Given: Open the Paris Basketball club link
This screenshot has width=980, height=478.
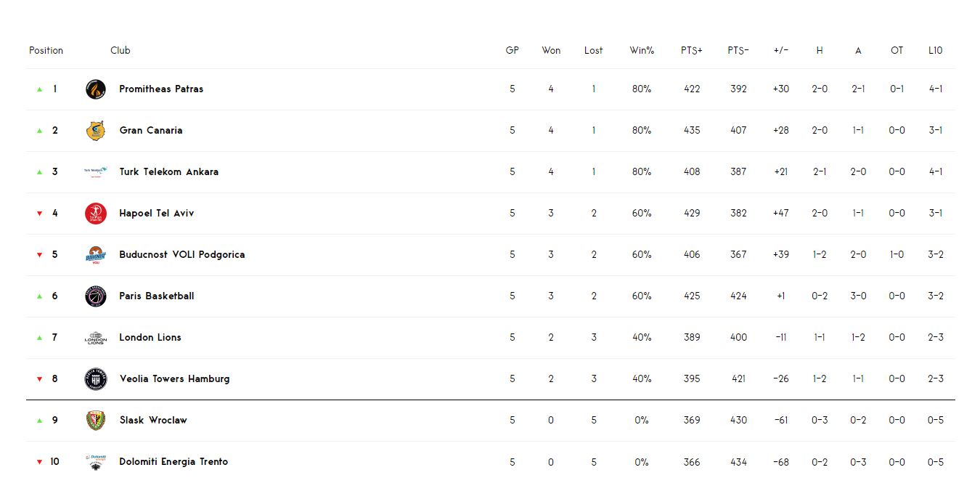Looking at the screenshot, I should 157,296.
